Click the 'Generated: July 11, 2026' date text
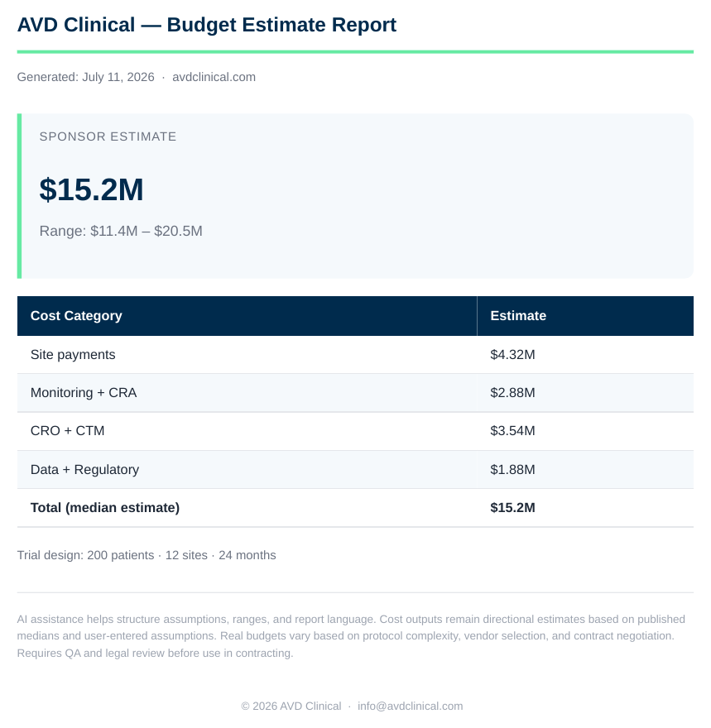The width and height of the screenshot is (711, 728). 85,77
